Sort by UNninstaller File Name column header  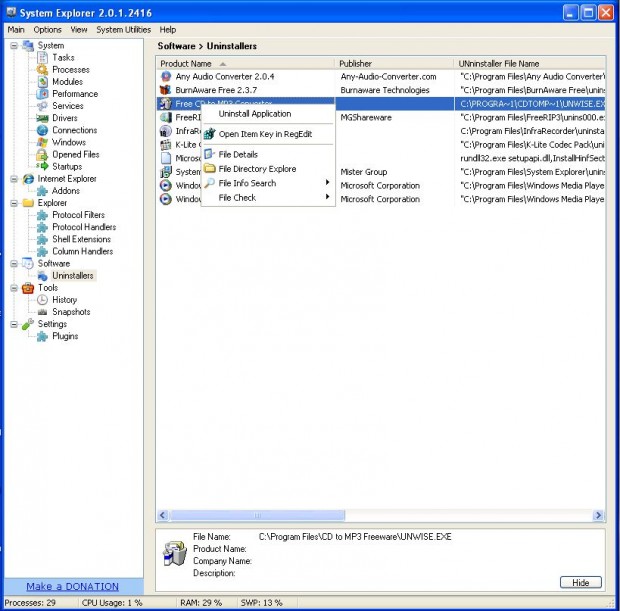click(530, 64)
